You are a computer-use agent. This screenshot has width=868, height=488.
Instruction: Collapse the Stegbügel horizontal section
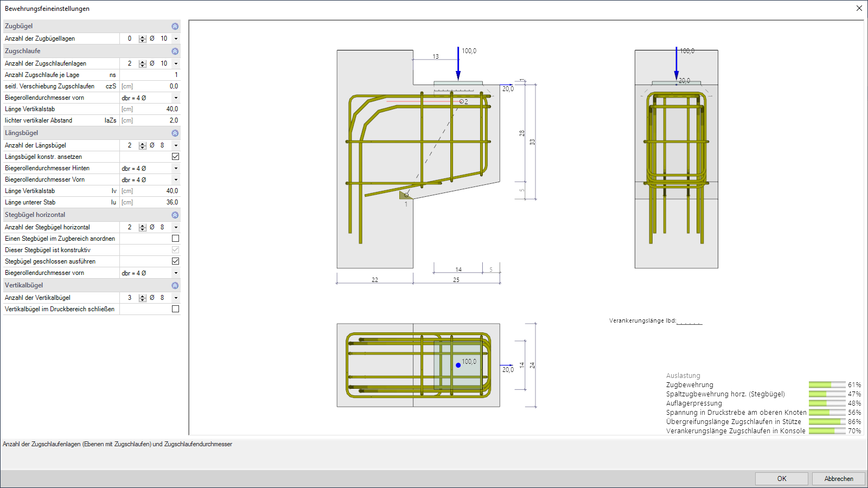click(175, 215)
